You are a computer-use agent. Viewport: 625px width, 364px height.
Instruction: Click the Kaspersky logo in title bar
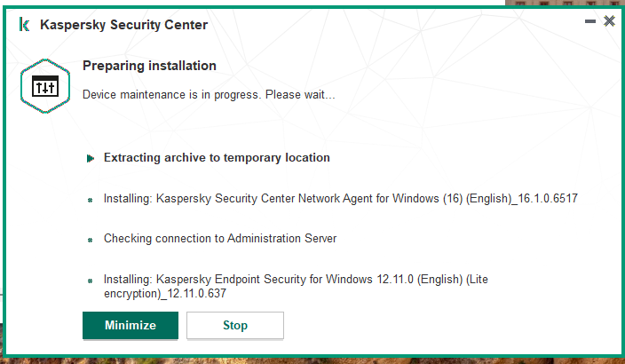point(24,25)
